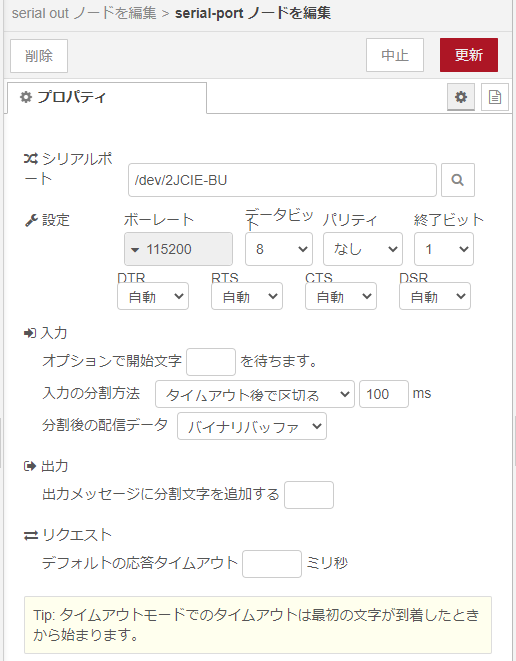Click the 100 ms timeout field
Screen dimensions: 516x661
point(384,394)
